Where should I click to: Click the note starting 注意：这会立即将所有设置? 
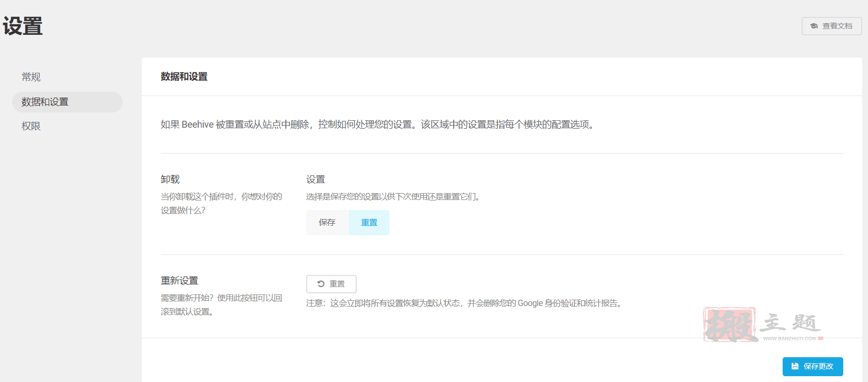pos(465,303)
